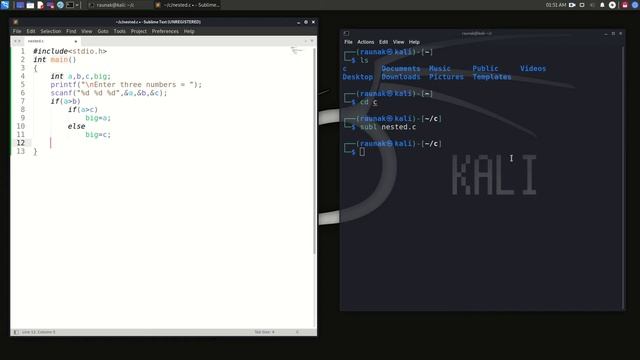Open the File menu in the terminal

348,42
